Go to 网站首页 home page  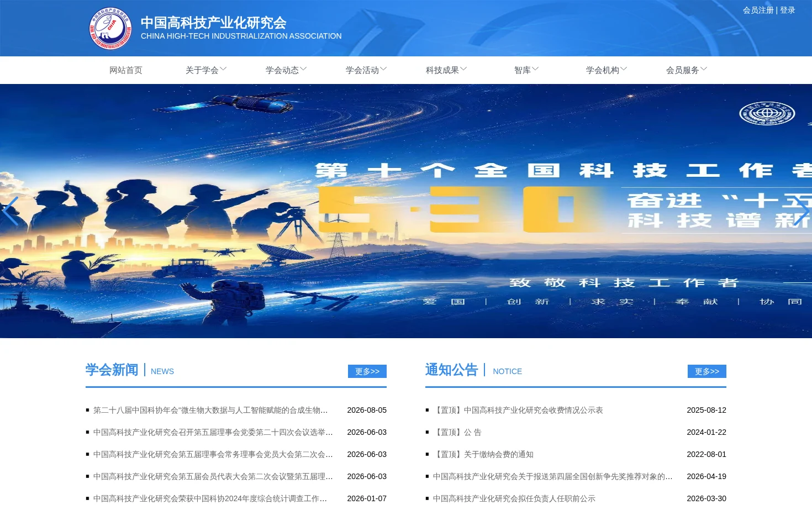(126, 70)
